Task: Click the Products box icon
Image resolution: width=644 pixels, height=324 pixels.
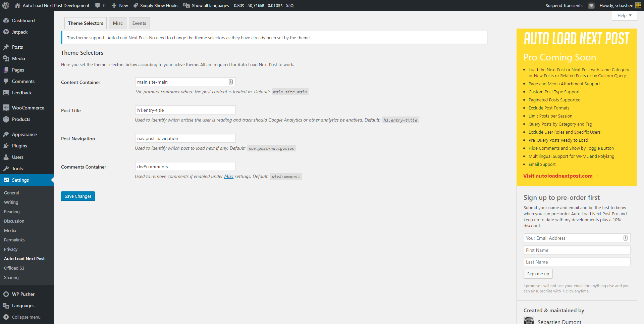Action: coord(6,119)
